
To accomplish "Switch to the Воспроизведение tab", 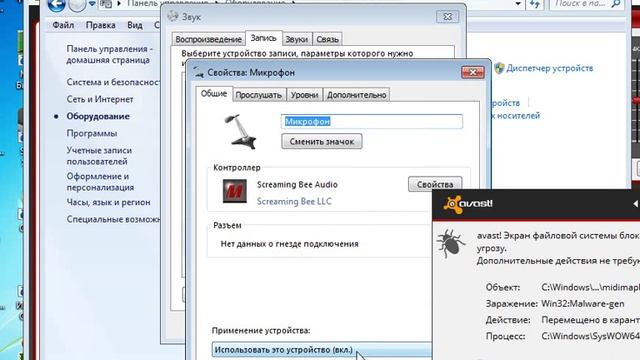I will tap(208, 39).
